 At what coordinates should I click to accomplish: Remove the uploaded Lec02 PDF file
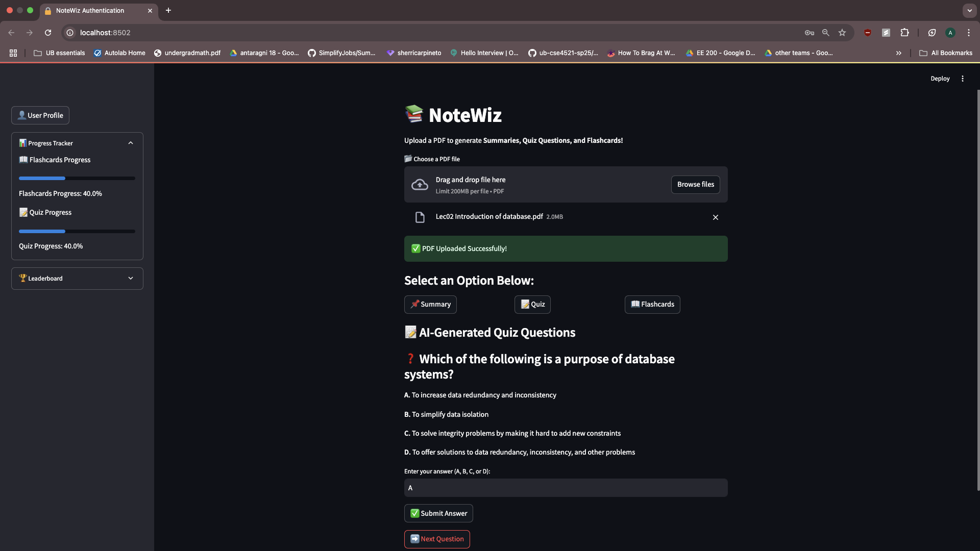click(715, 217)
